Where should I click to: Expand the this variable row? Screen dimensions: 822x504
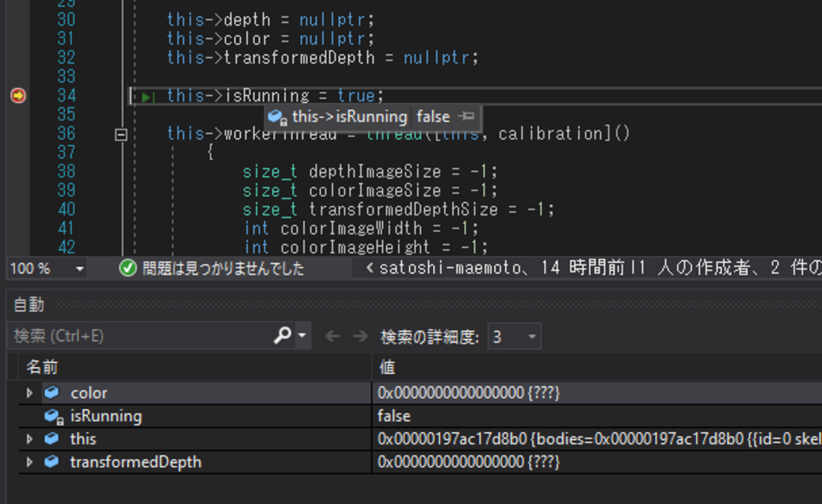(x=29, y=439)
